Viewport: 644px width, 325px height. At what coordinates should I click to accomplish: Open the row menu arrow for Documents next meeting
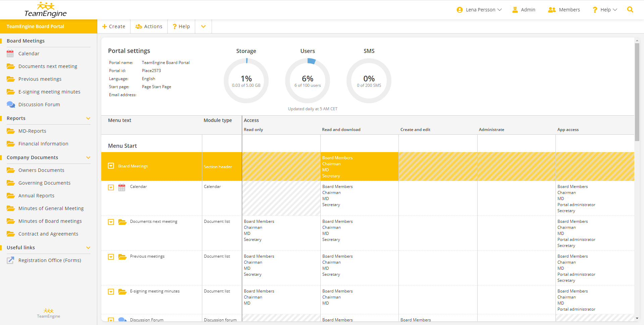click(x=111, y=222)
